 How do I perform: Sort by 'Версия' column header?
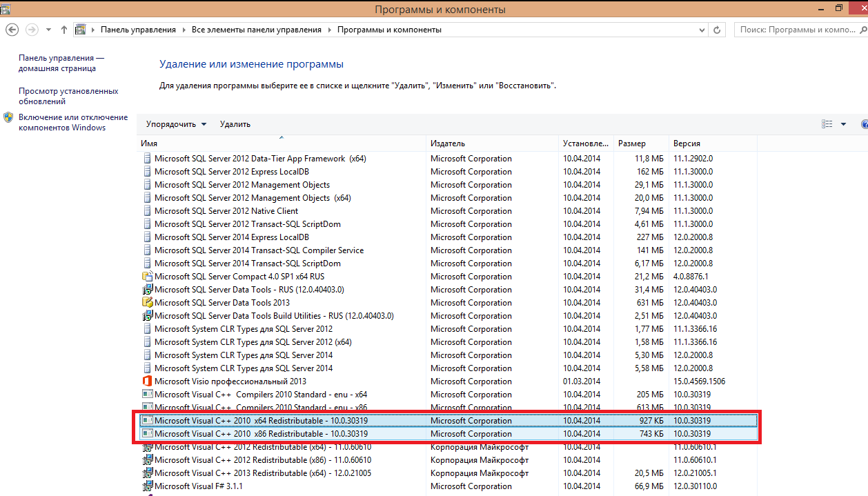click(x=713, y=143)
